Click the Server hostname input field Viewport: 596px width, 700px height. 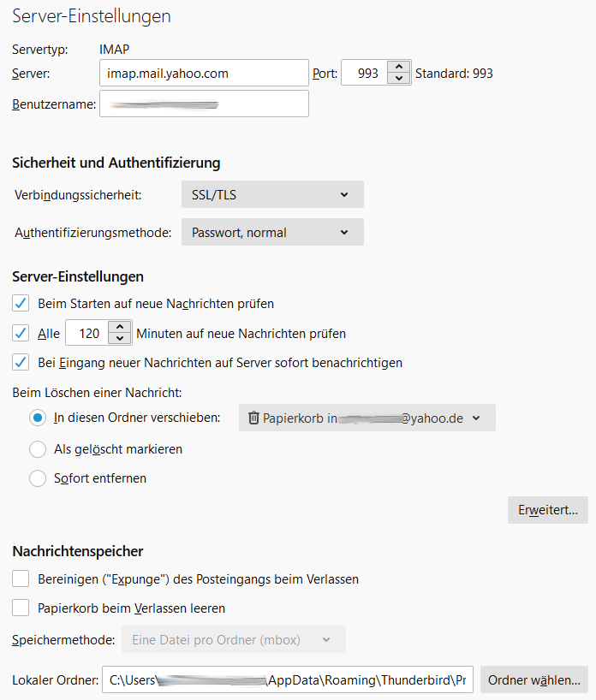203,74
